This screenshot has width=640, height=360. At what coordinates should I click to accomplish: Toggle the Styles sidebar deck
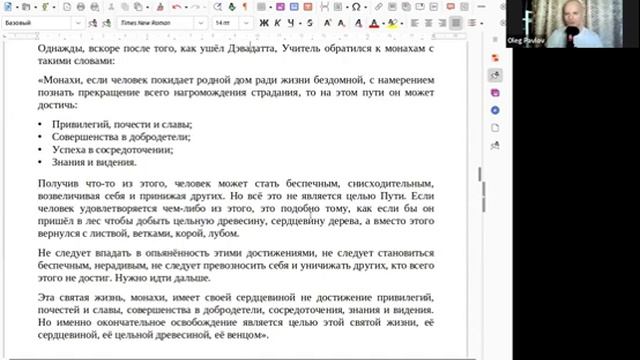[x=495, y=75]
